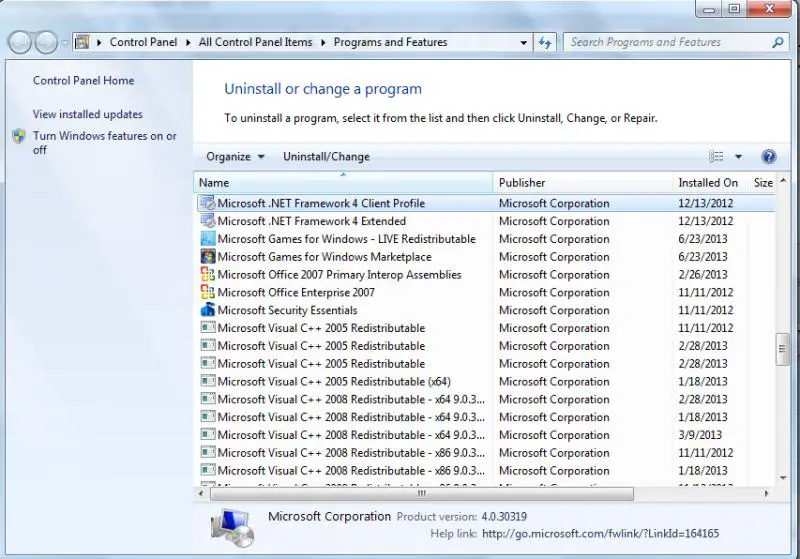Screen dimensions: 800x559
Task: Click All Control Panel Items breadcrumb
Action: click(x=256, y=42)
